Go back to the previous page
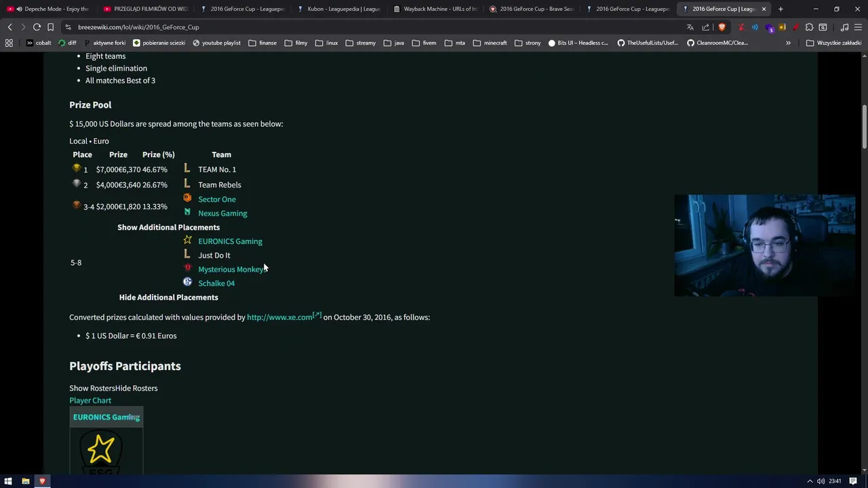Viewport: 868px width, 488px height. tap(9, 27)
